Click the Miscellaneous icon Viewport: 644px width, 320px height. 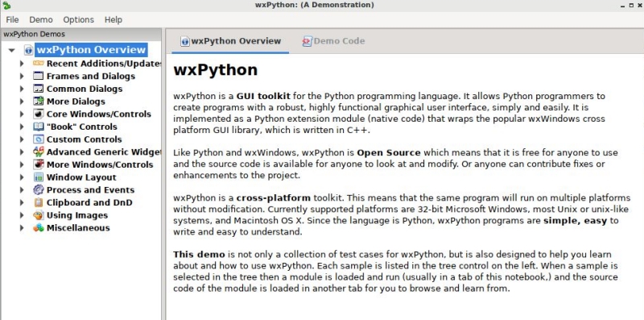38,228
